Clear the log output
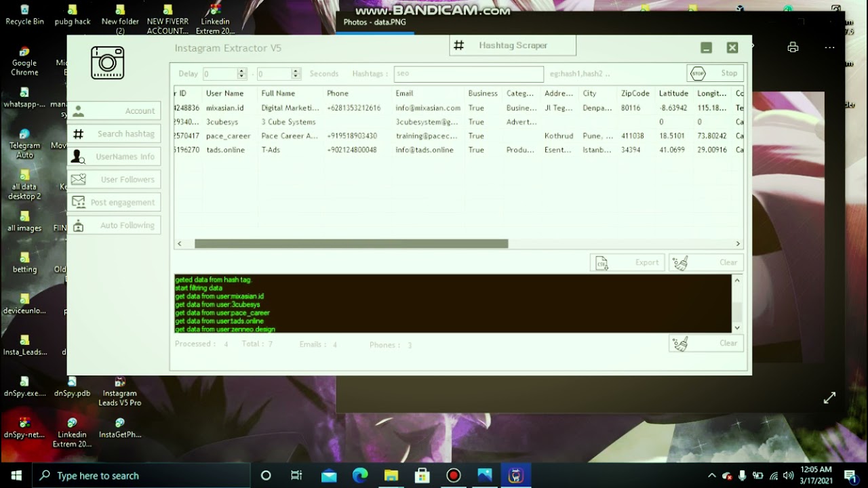Image resolution: width=868 pixels, height=488 pixels. (x=706, y=344)
